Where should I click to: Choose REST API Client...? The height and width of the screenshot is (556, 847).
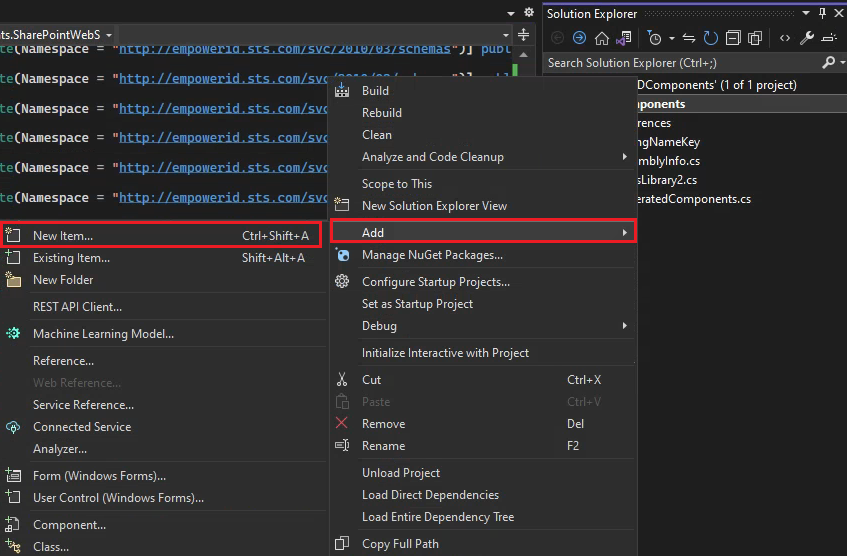[162, 307]
